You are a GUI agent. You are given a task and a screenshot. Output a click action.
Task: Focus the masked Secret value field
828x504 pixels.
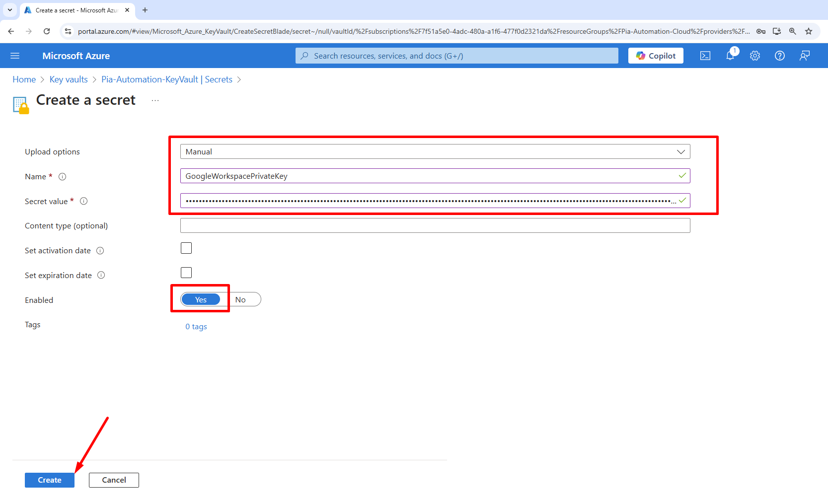435,201
